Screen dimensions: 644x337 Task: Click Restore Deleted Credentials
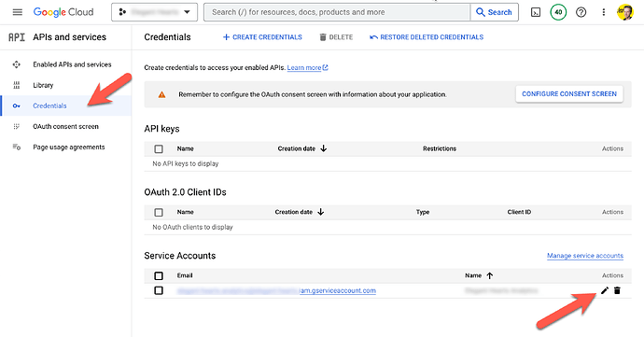coord(427,37)
